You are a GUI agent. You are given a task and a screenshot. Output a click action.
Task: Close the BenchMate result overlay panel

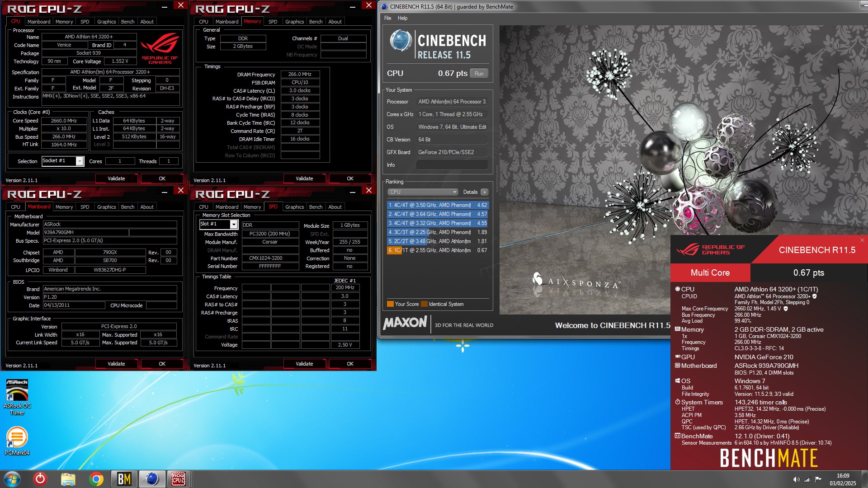click(862, 240)
